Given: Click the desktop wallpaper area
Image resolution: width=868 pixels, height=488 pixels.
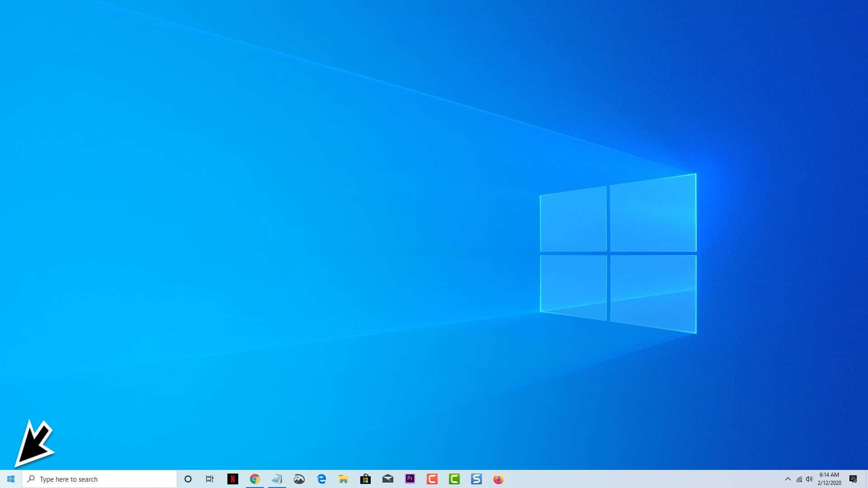Looking at the screenshot, I should [434, 238].
